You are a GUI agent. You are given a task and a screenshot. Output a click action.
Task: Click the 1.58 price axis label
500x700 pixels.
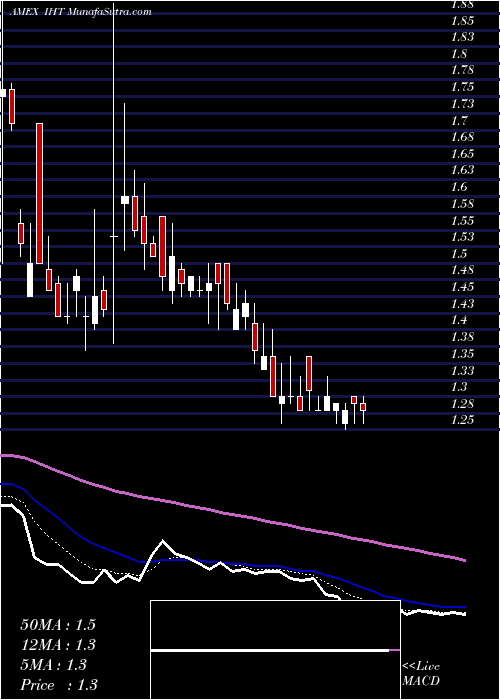click(x=462, y=204)
